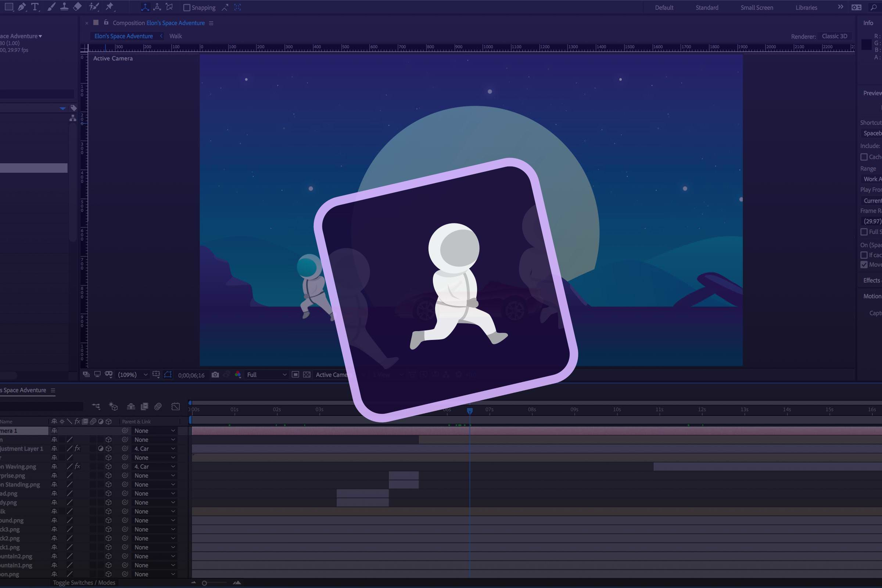This screenshot has height=588, width=882.
Task: Select the Type tool
Action: pos(35,7)
